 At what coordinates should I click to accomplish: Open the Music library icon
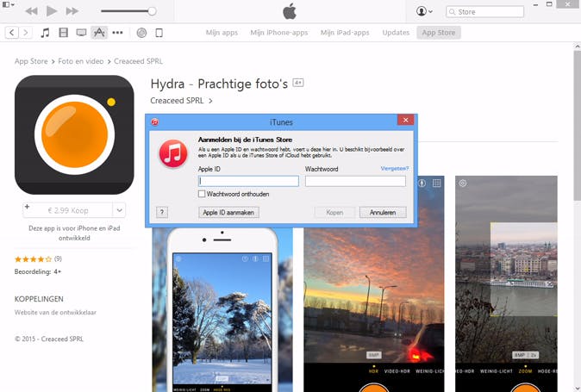[45, 33]
